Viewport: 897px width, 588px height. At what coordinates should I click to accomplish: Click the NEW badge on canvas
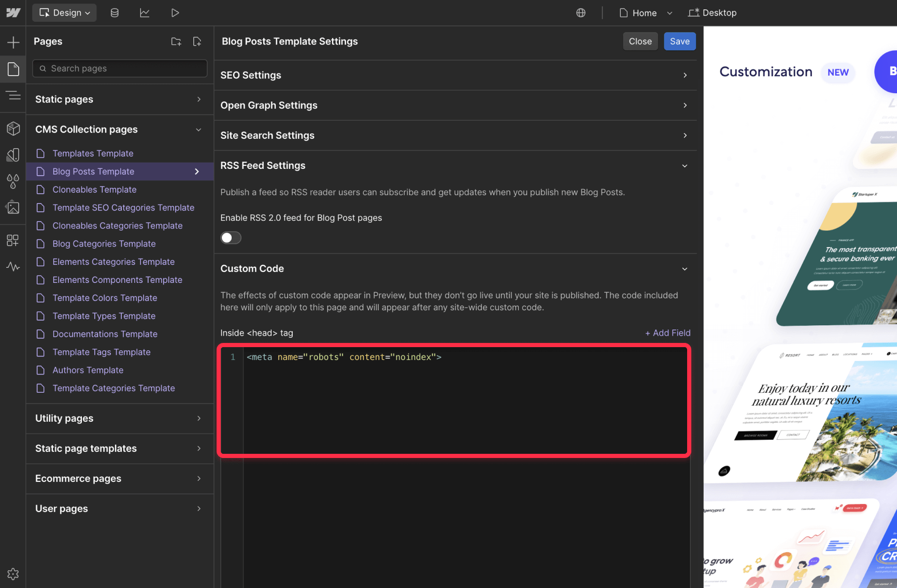tap(838, 73)
